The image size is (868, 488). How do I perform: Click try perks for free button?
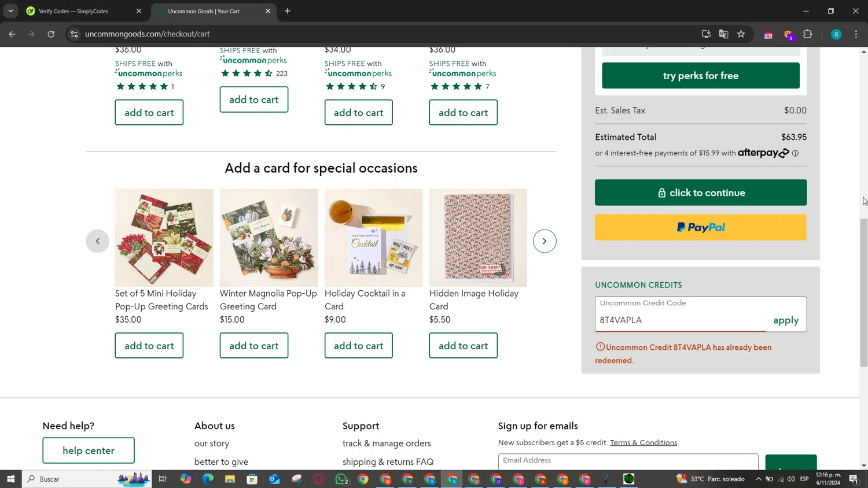tap(701, 76)
